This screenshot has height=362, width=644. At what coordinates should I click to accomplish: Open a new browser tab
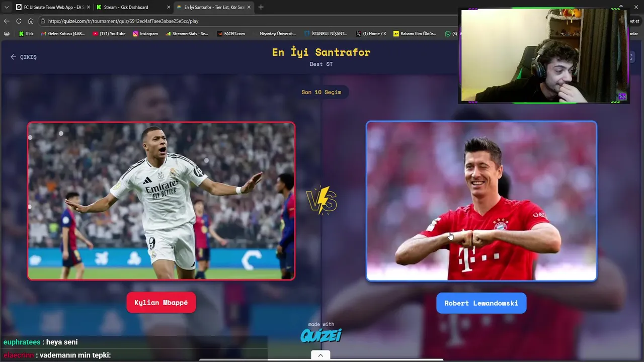pos(261,7)
